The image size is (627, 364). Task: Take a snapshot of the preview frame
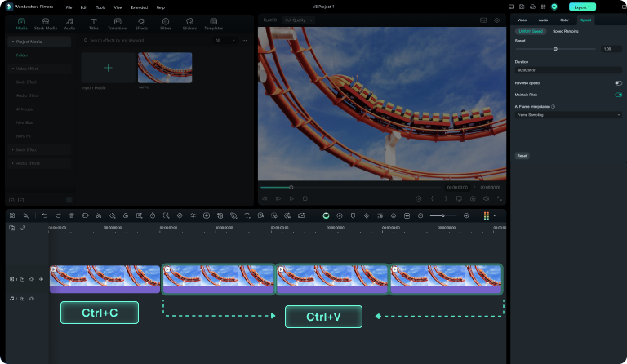click(473, 198)
